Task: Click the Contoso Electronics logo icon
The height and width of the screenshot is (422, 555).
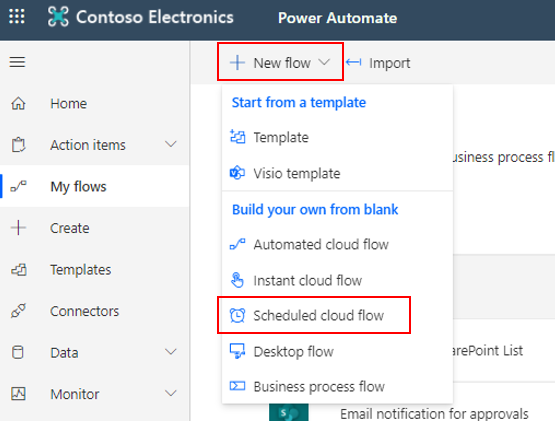Action: click(x=58, y=17)
